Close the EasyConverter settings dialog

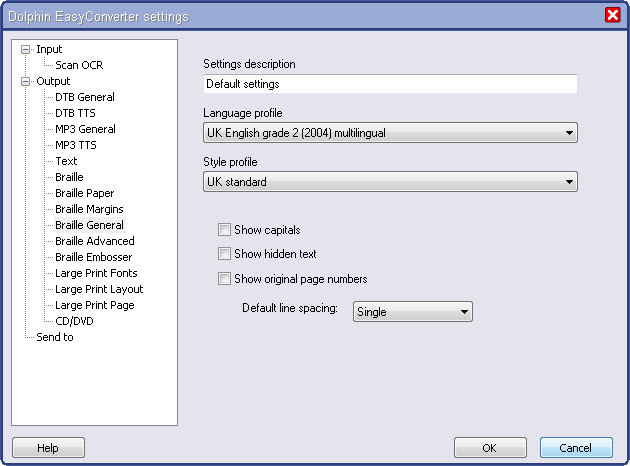[x=612, y=16]
